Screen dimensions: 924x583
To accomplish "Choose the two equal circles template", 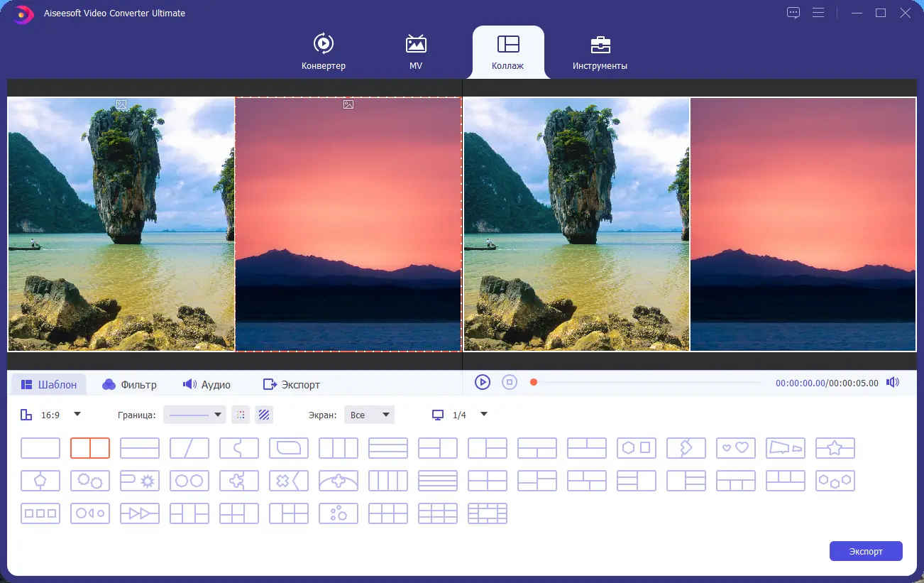I will (x=189, y=481).
